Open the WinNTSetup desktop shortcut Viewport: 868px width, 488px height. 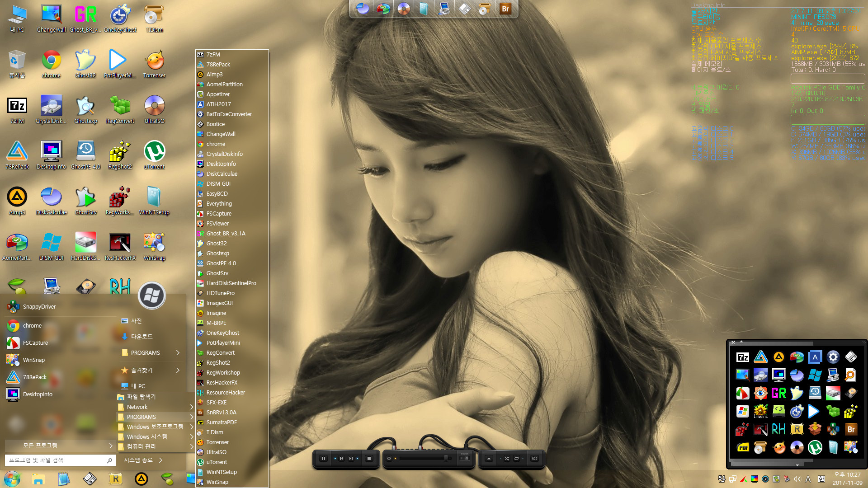tap(154, 202)
